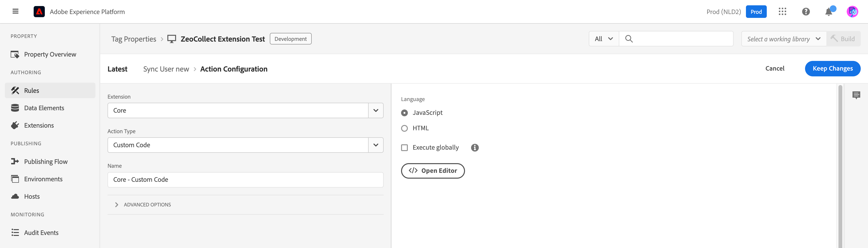
Task: Navigate to Tag Properties breadcrumb
Action: [134, 39]
